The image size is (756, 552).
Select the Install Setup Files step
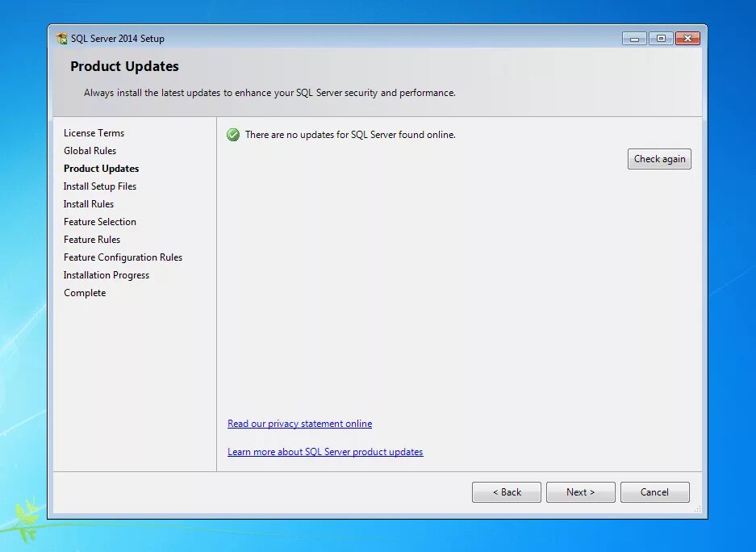(x=100, y=186)
